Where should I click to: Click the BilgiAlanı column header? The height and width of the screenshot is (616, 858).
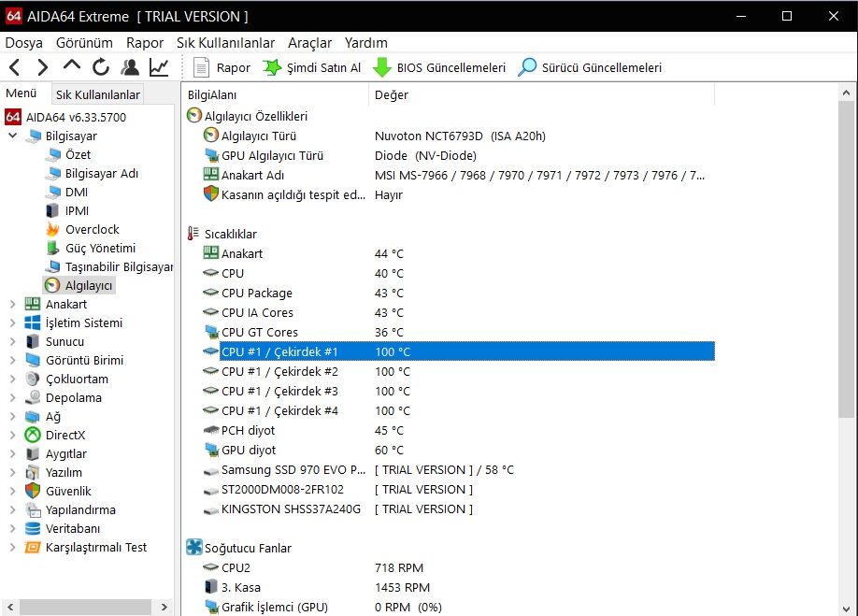point(276,94)
